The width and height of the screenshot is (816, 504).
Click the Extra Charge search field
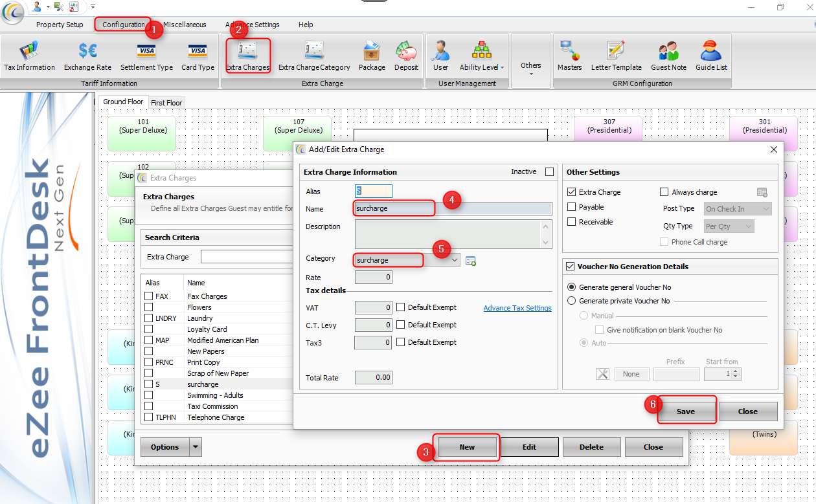(x=247, y=257)
